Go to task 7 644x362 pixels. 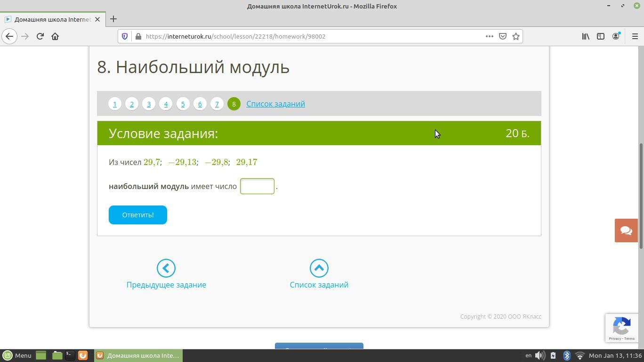(217, 104)
